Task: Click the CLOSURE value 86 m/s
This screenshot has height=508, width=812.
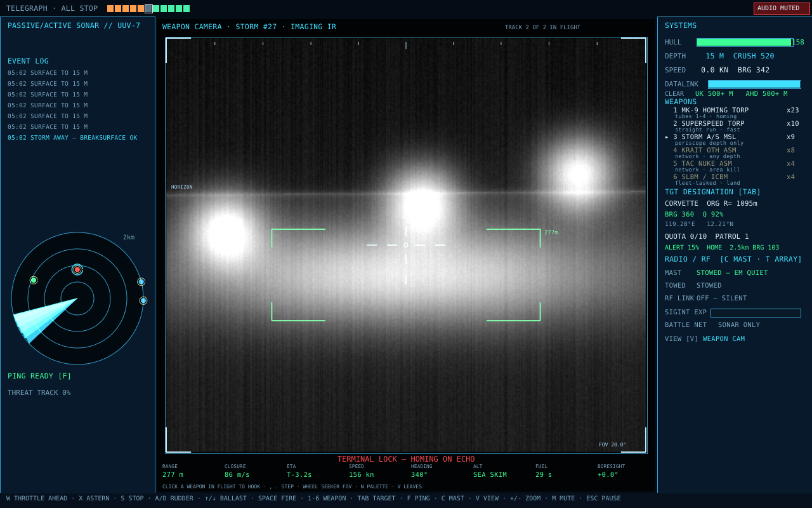Action: click(x=237, y=475)
